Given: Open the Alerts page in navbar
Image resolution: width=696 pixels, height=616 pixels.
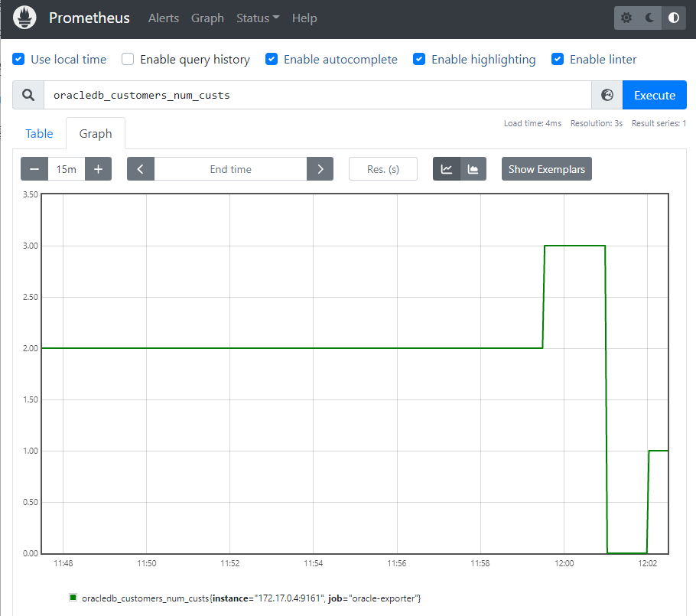Looking at the screenshot, I should pyautogui.click(x=163, y=18).
